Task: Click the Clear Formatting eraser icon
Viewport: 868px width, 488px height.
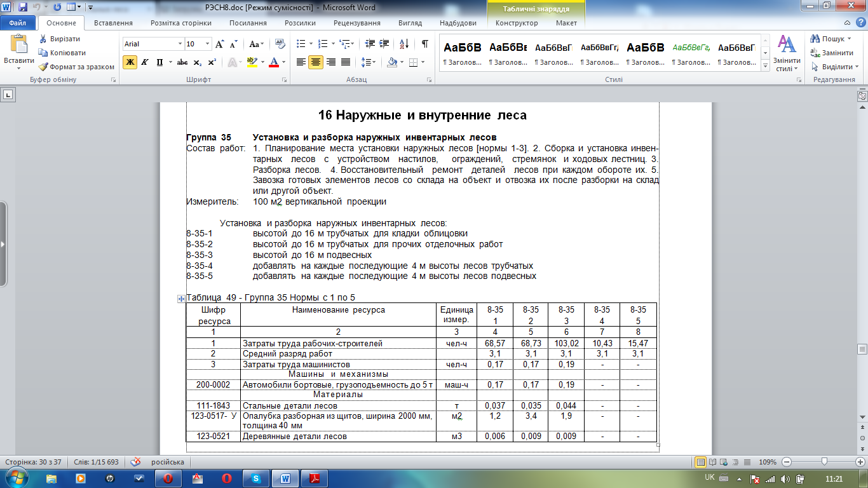Action: click(x=278, y=44)
